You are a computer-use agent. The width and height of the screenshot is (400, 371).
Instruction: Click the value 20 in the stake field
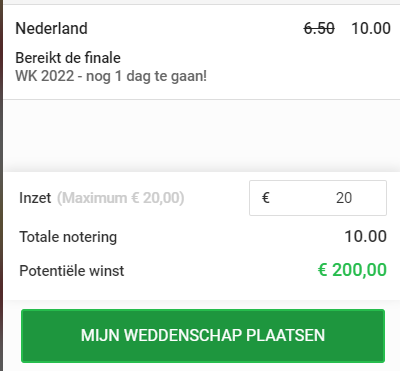[344, 198]
